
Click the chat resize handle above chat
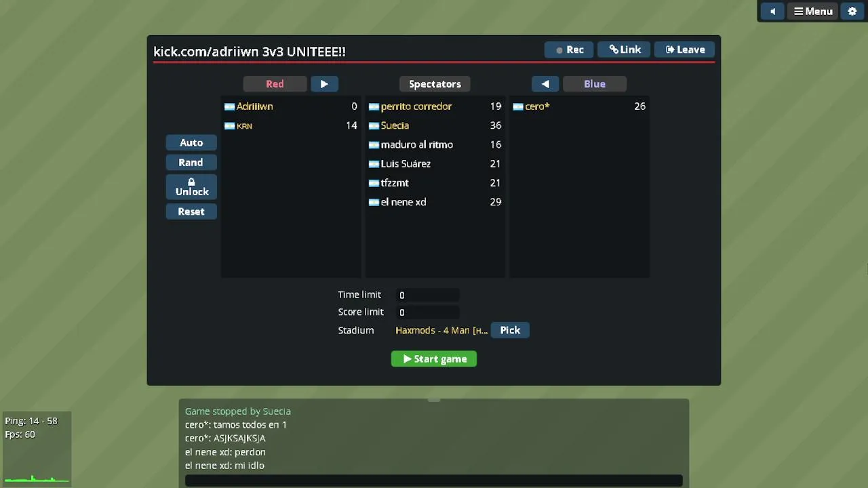pyautogui.click(x=434, y=400)
